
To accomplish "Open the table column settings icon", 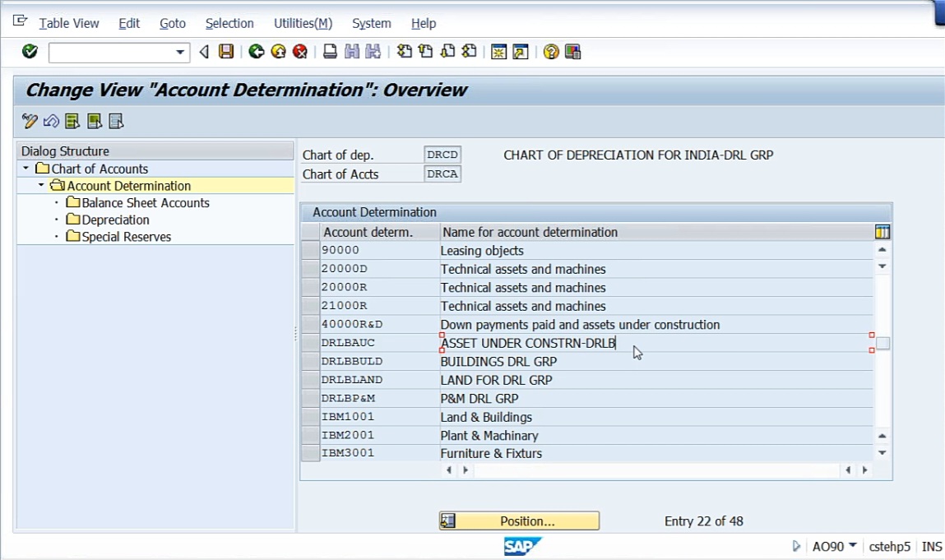I will pos(882,232).
